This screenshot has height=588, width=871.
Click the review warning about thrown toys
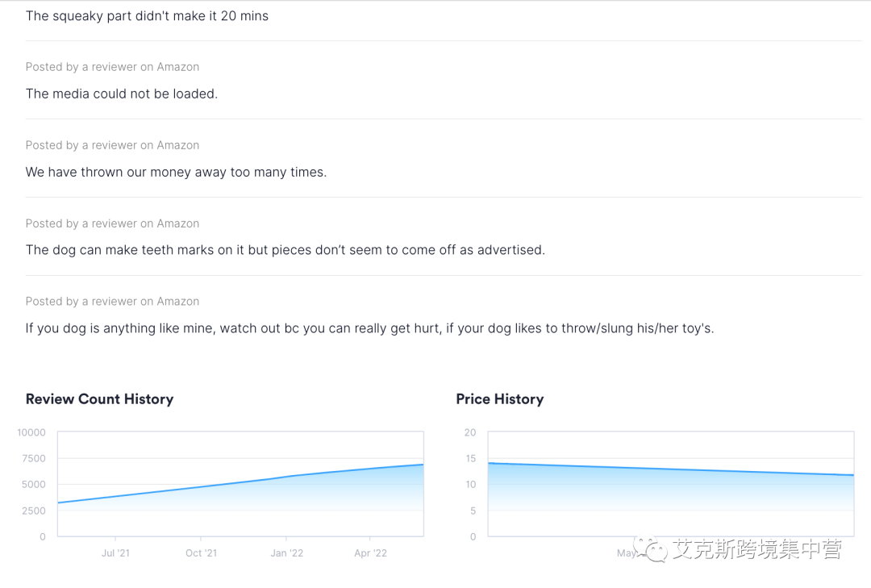coord(369,328)
